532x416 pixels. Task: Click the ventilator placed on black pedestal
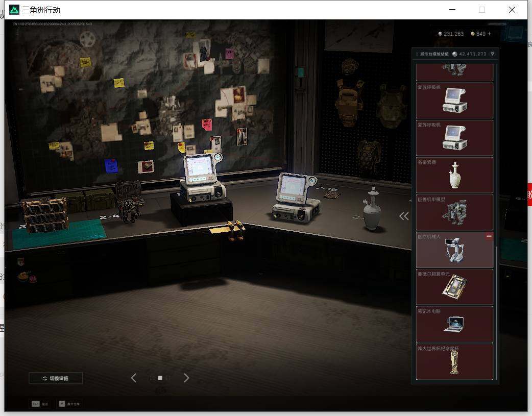(202, 178)
